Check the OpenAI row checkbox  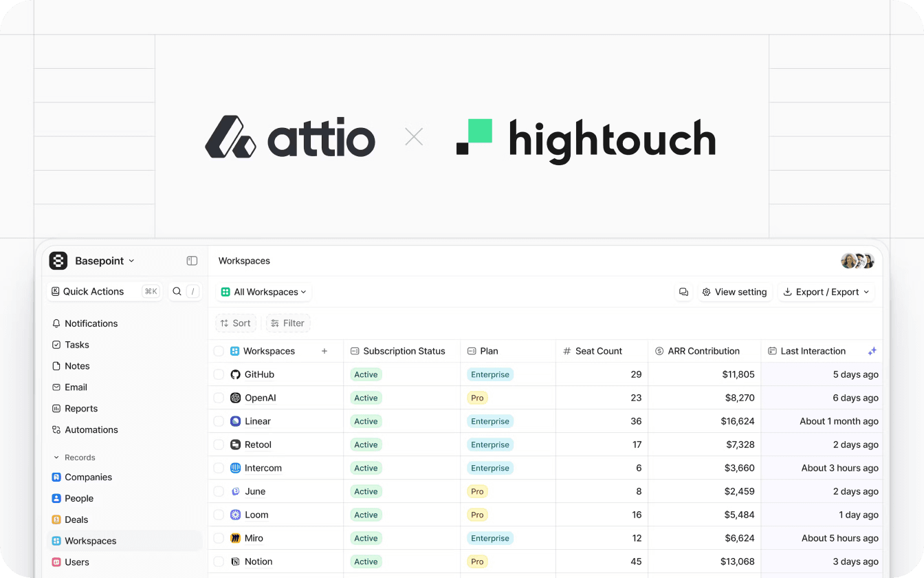pyautogui.click(x=219, y=398)
